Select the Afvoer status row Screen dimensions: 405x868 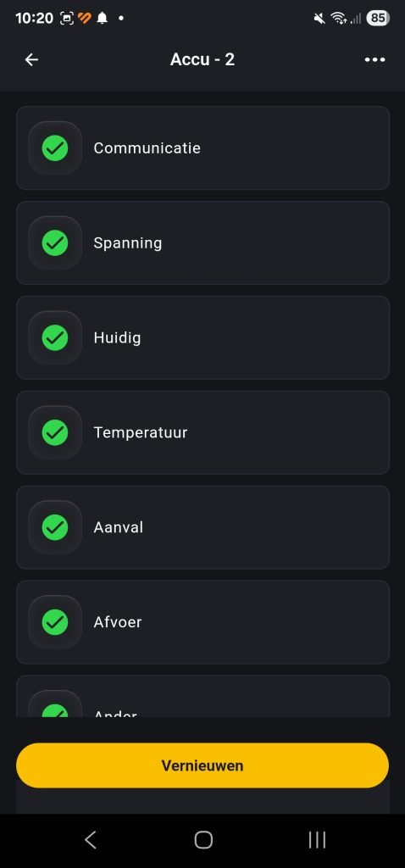pyautogui.click(x=202, y=621)
